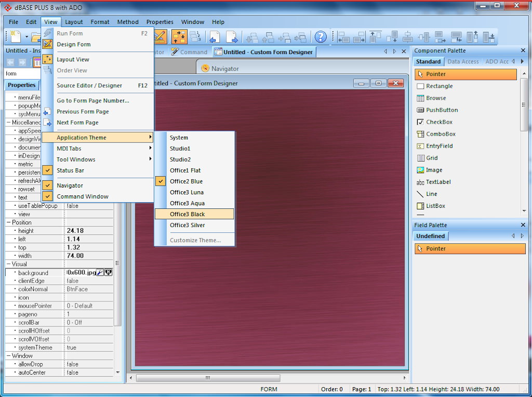Switch to the Data Access palette tab
This screenshot has height=397, width=532.
pos(463,61)
